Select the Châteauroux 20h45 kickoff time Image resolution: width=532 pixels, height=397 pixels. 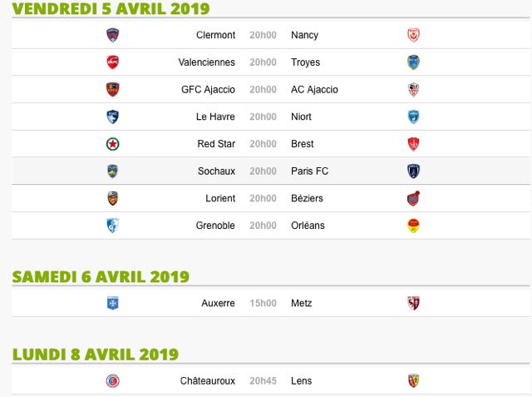click(263, 381)
